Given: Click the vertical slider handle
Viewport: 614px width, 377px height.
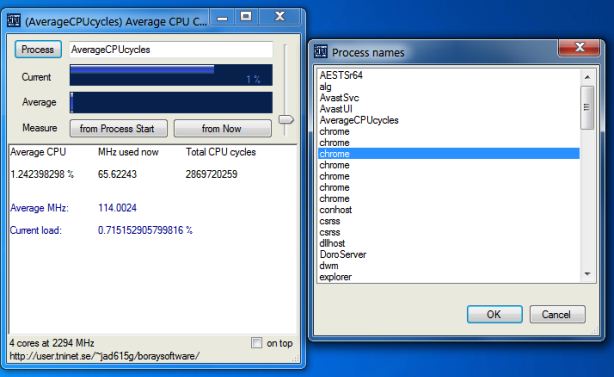Looking at the screenshot, I should 286,119.
